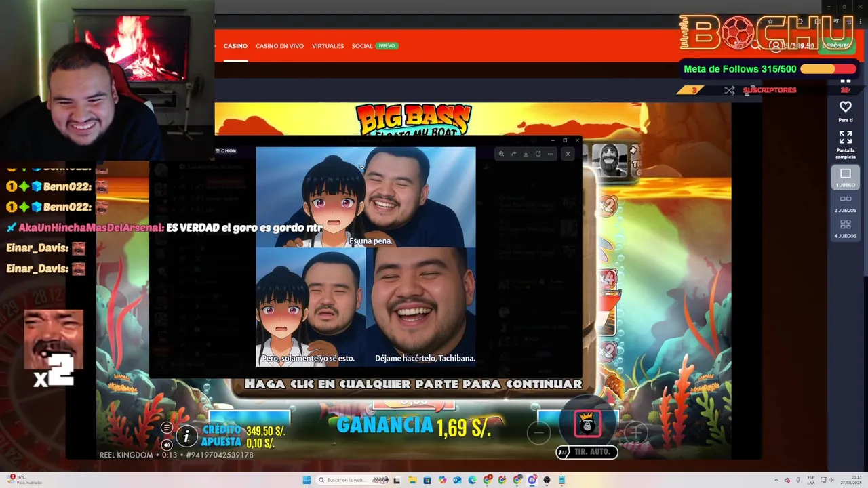
Task: Open Outlook from the taskbar
Action: tap(457, 480)
